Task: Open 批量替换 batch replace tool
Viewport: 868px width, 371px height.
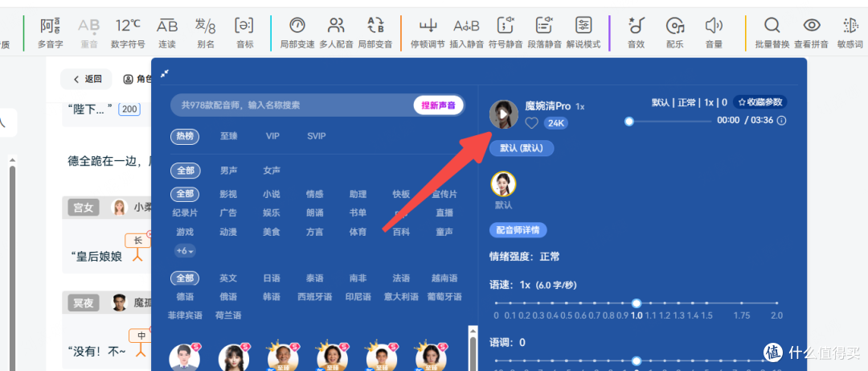Action: 772,33
